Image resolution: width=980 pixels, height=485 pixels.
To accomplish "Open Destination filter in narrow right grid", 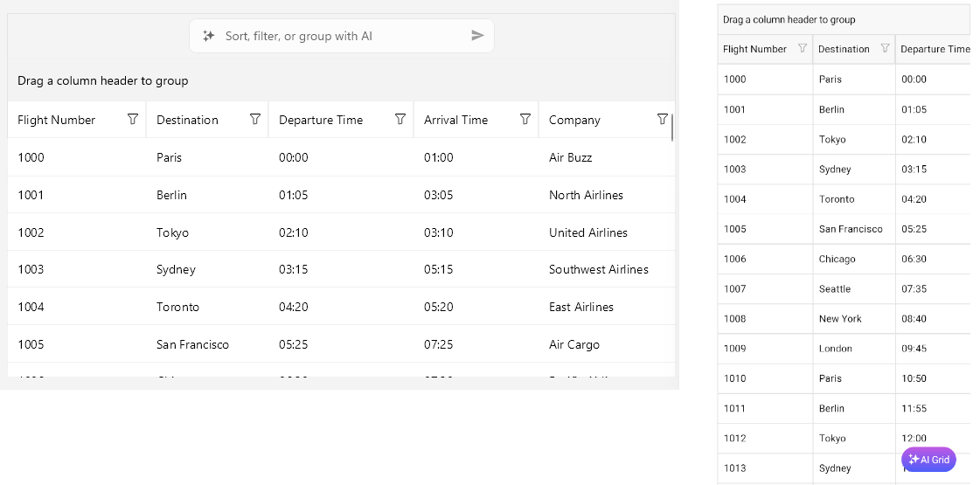I will point(885,49).
